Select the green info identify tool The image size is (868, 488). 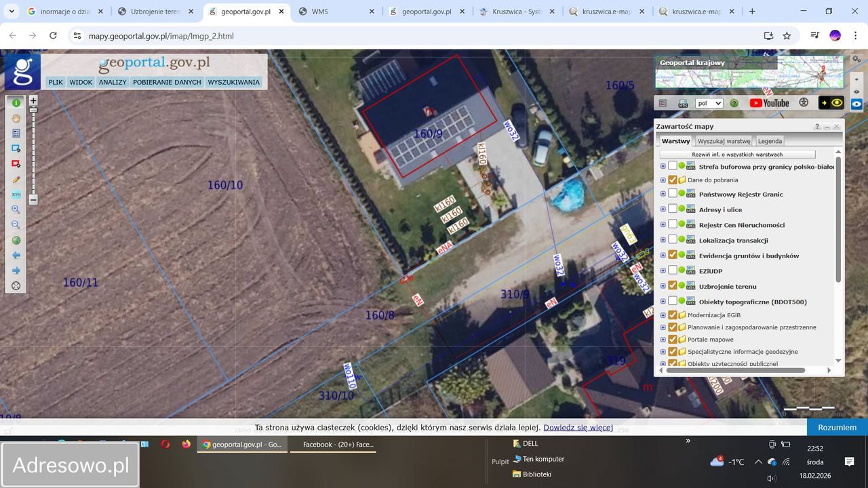click(x=16, y=103)
